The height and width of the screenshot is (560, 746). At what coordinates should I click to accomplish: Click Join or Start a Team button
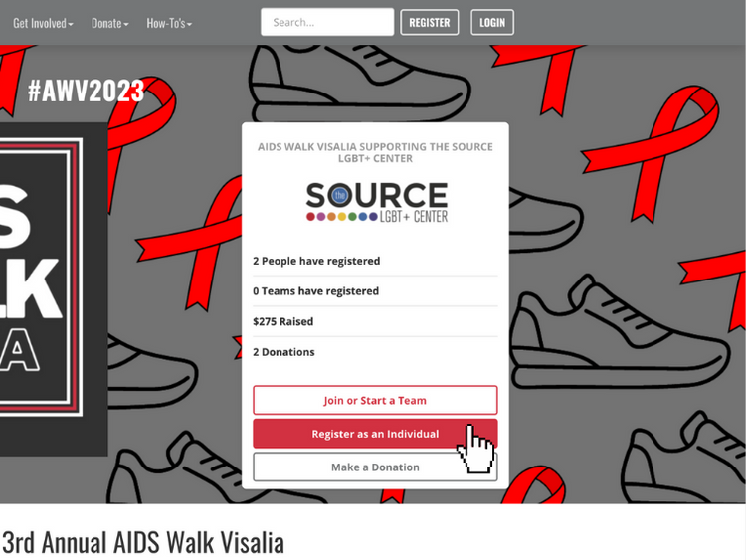(375, 400)
